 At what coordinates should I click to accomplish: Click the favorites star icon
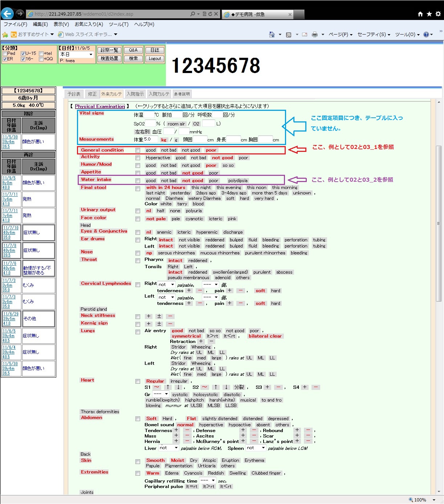click(x=429, y=14)
